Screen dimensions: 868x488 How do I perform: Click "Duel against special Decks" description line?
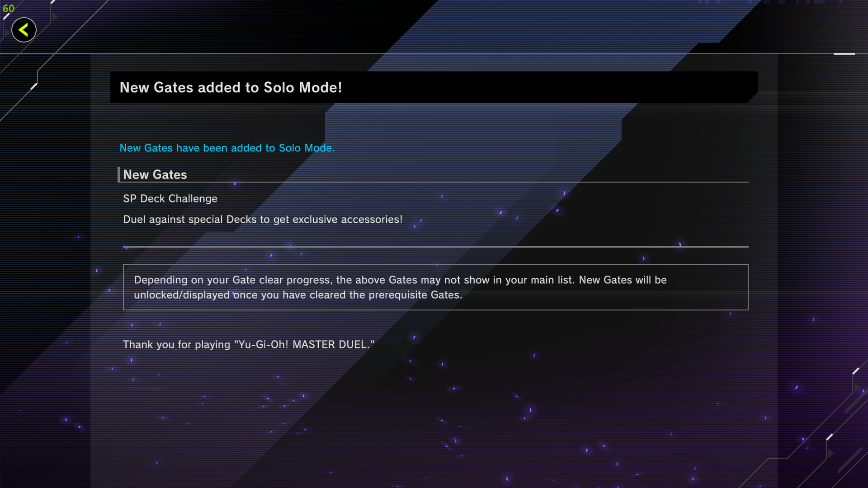263,220
